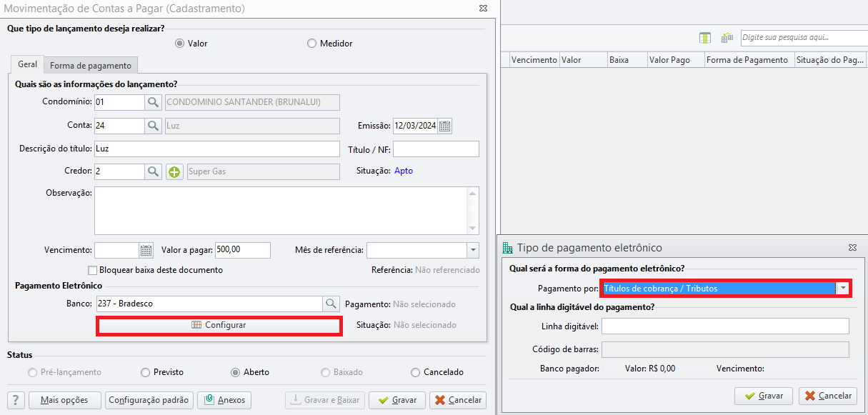868x415 pixels.
Task: Sort by Valor Pago column header
Action: click(x=676, y=60)
